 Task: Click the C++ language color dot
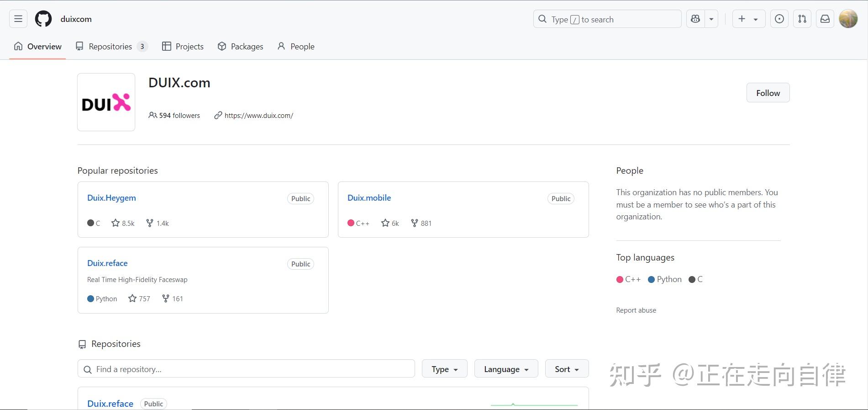click(620, 279)
